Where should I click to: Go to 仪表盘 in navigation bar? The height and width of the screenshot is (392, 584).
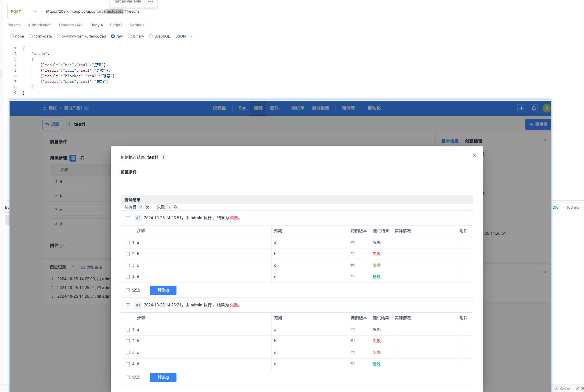click(219, 108)
